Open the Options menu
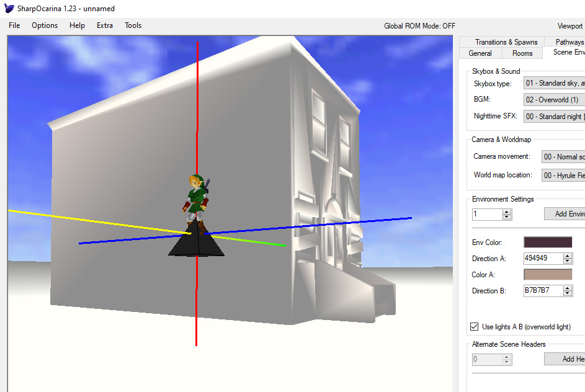The width and height of the screenshot is (585, 392). click(x=45, y=25)
